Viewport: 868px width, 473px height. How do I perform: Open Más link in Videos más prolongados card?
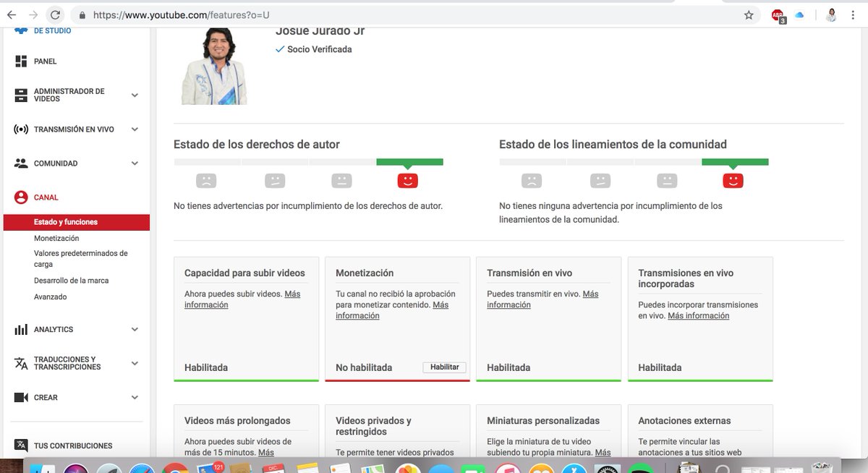click(x=265, y=453)
